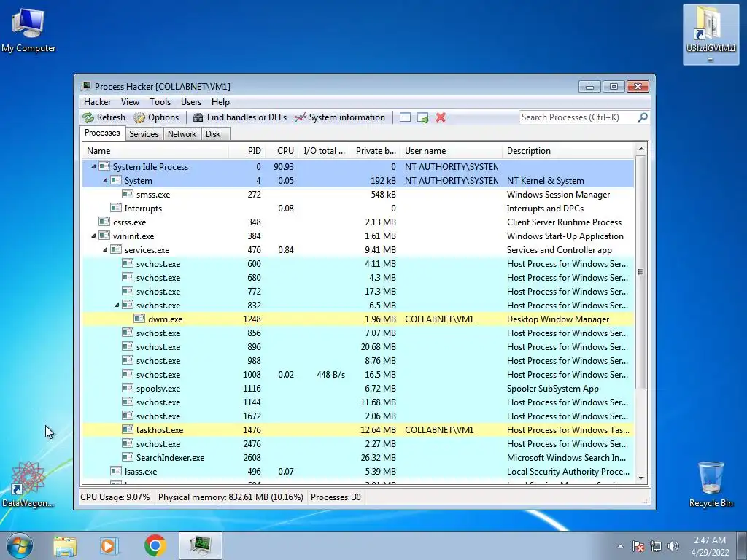This screenshot has width=747, height=560.
Task: Switch to the Disk tab
Action: coord(214,134)
